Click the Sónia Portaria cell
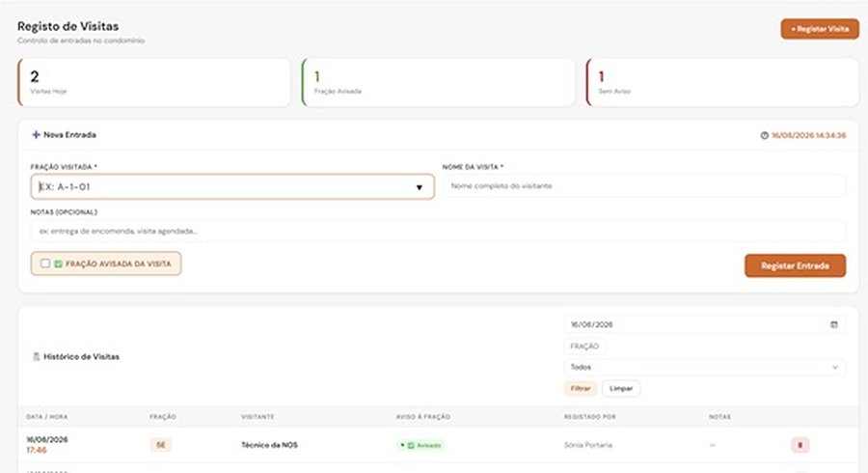The width and height of the screenshot is (868, 473). [x=588, y=445]
